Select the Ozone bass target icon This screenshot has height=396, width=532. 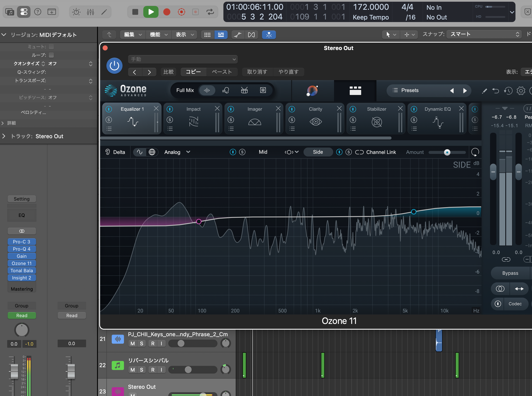coord(263,90)
